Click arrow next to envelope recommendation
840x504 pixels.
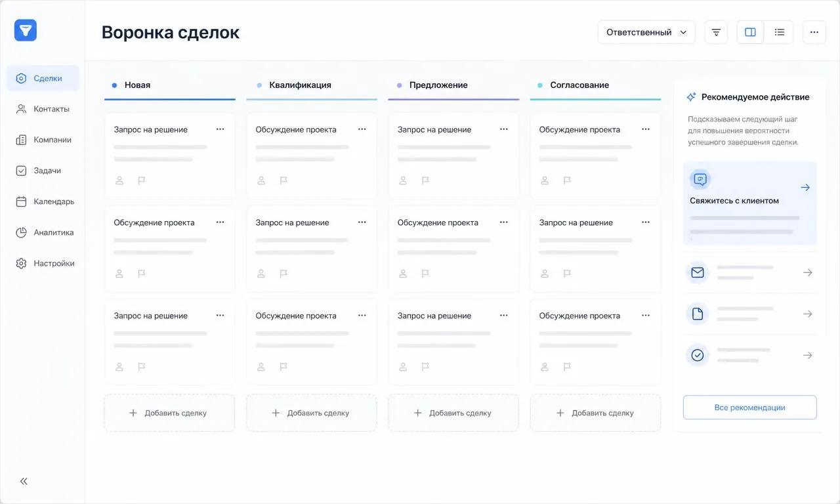pyautogui.click(x=808, y=272)
